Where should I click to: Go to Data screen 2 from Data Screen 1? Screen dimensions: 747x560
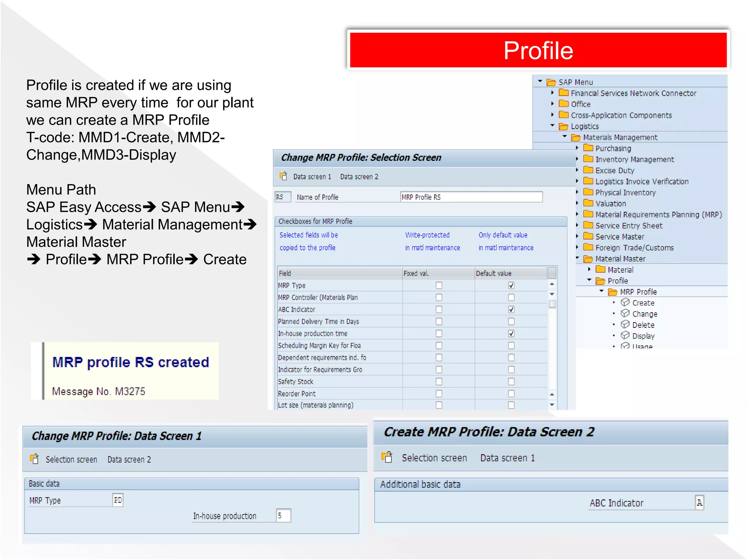click(x=129, y=460)
